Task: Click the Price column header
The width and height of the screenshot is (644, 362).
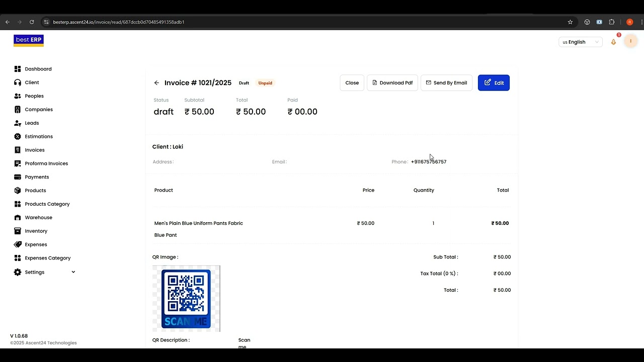Action: coord(368,190)
